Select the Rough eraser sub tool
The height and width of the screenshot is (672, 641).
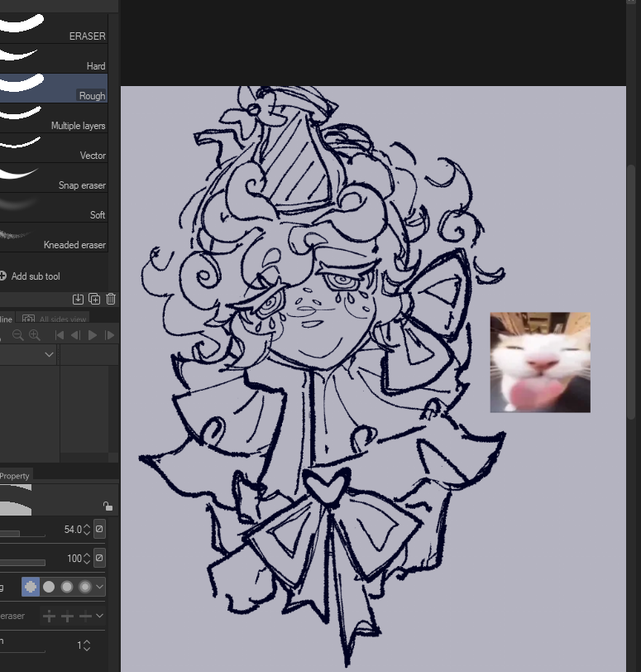[x=53, y=89]
